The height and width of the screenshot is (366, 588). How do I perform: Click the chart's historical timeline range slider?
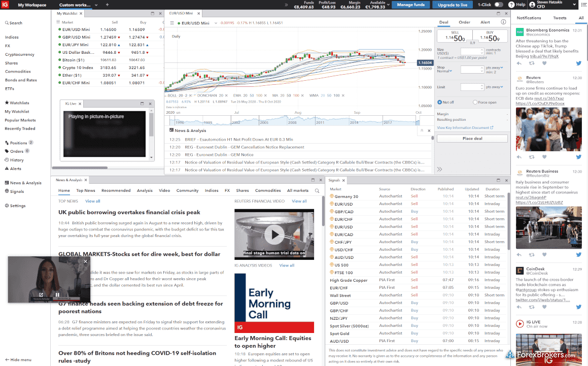(294, 120)
